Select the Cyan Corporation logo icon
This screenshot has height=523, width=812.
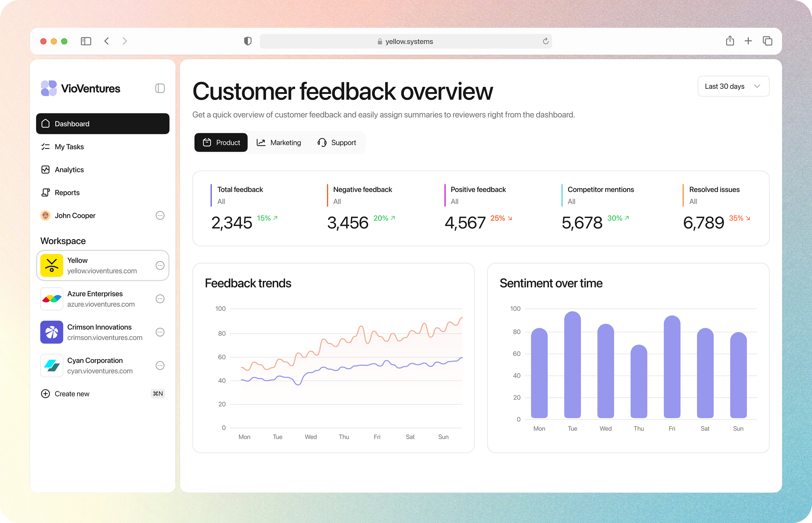[51, 366]
